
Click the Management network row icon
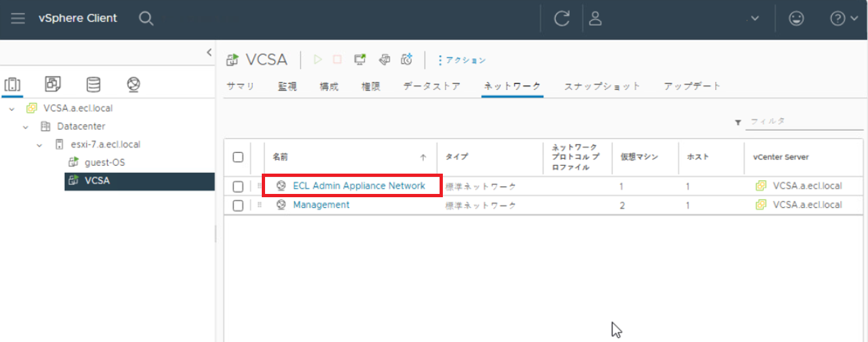(x=281, y=205)
